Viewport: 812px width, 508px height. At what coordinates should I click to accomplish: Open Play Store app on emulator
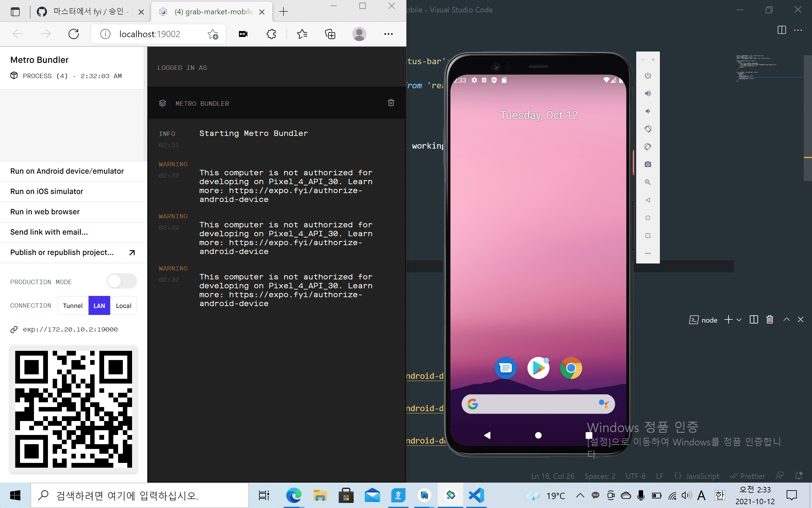point(538,368)
